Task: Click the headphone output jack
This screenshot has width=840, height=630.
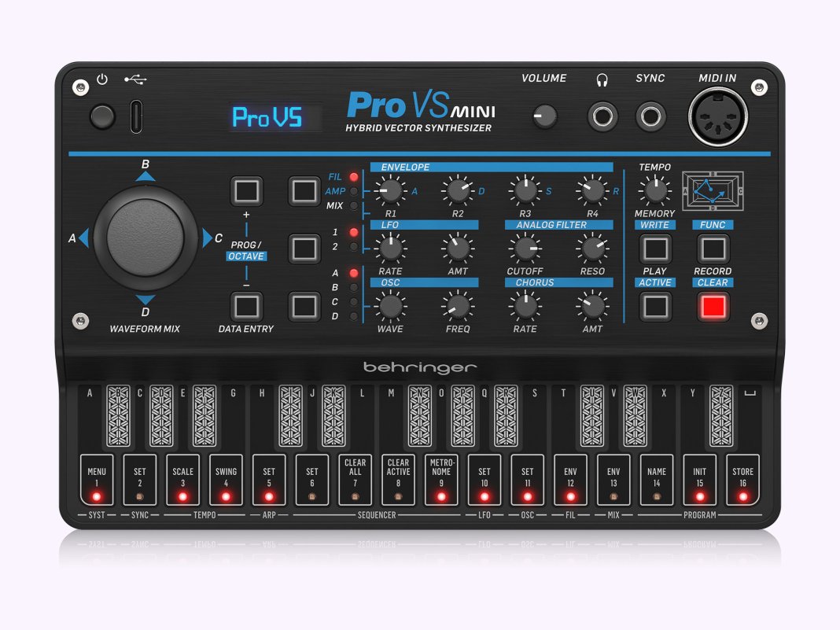Action: 602,116
